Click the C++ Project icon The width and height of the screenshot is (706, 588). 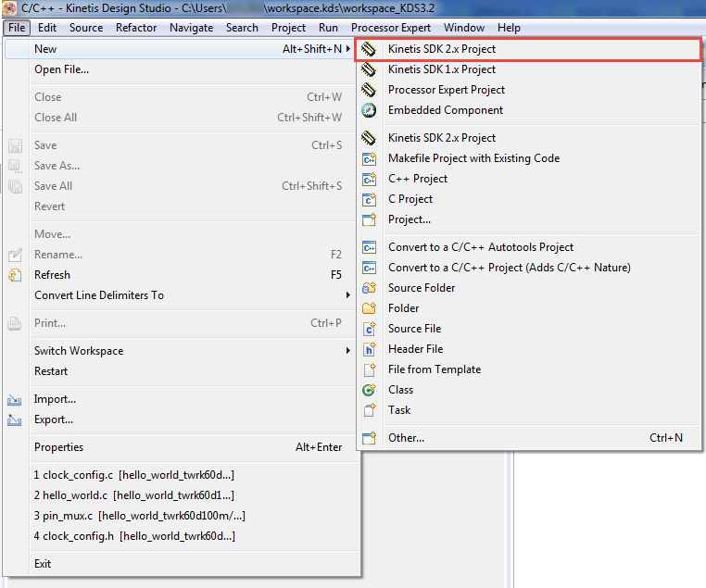[369, 179]
